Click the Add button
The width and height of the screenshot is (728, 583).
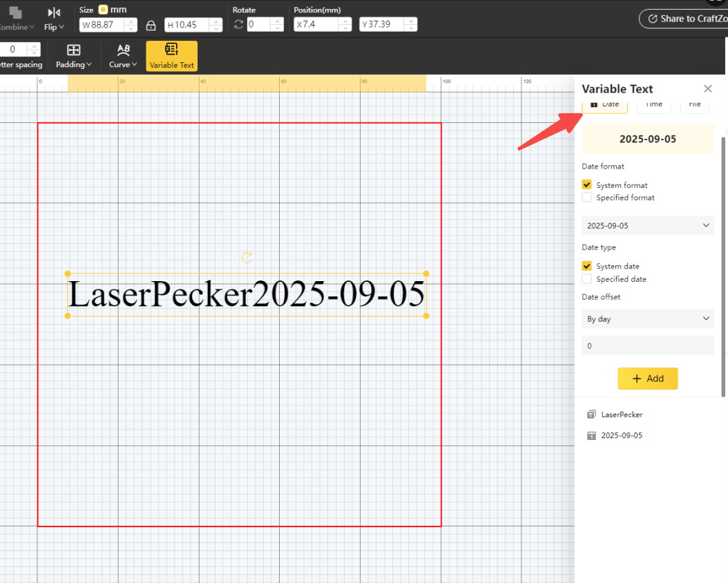point(648,379)
